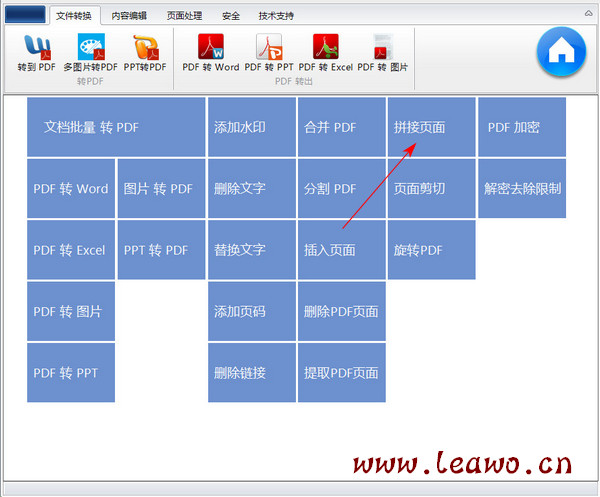This screenshot has height=497, width=600.
Task: Select the PDF 转 PPT tile in the grid
Action: click(x=71, y=373)
